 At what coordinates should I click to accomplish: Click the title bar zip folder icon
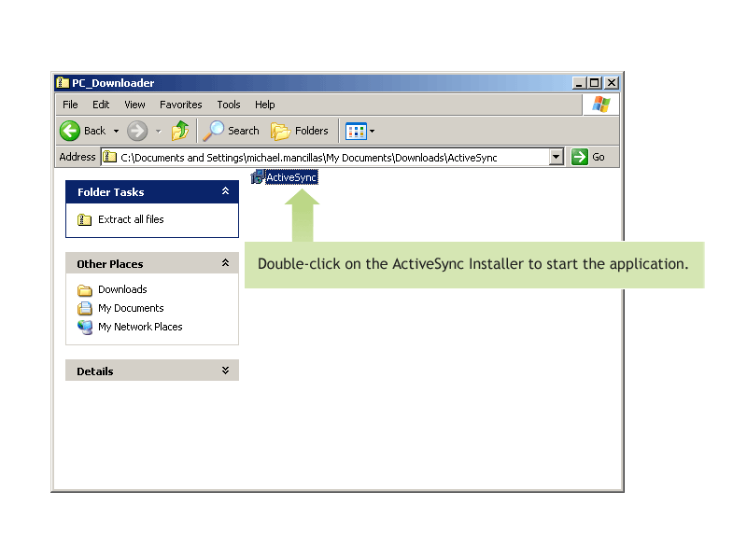click(x=63, y=83)
